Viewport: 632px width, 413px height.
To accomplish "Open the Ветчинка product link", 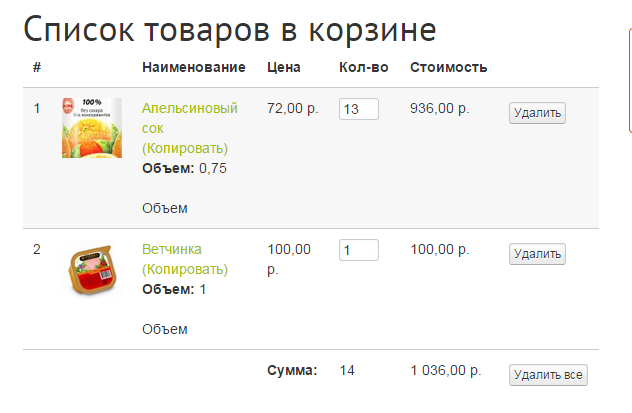I will pos(172,249).
